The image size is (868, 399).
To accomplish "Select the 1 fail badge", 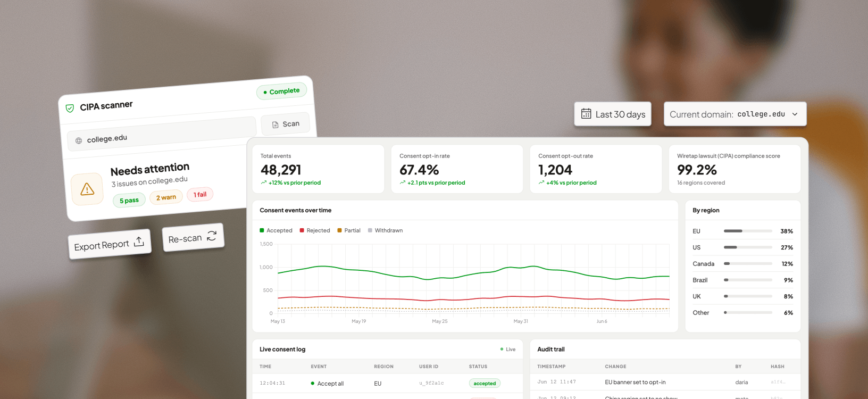I will [200, 195].
